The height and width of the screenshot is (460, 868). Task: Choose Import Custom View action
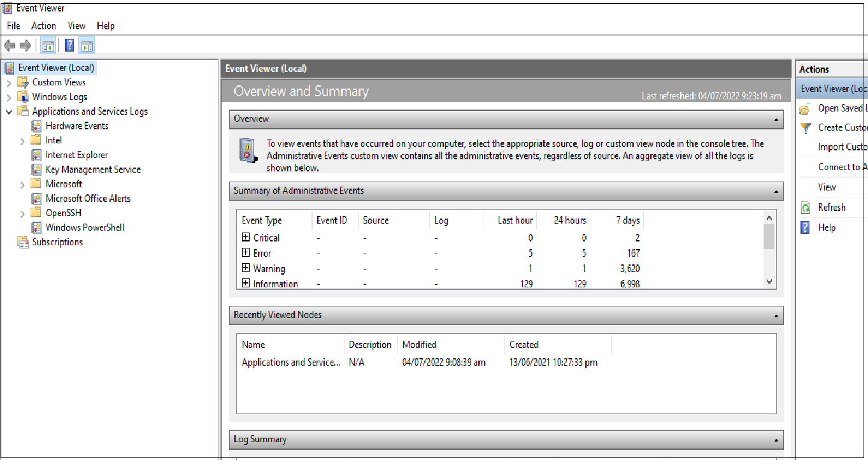point(843,147)
